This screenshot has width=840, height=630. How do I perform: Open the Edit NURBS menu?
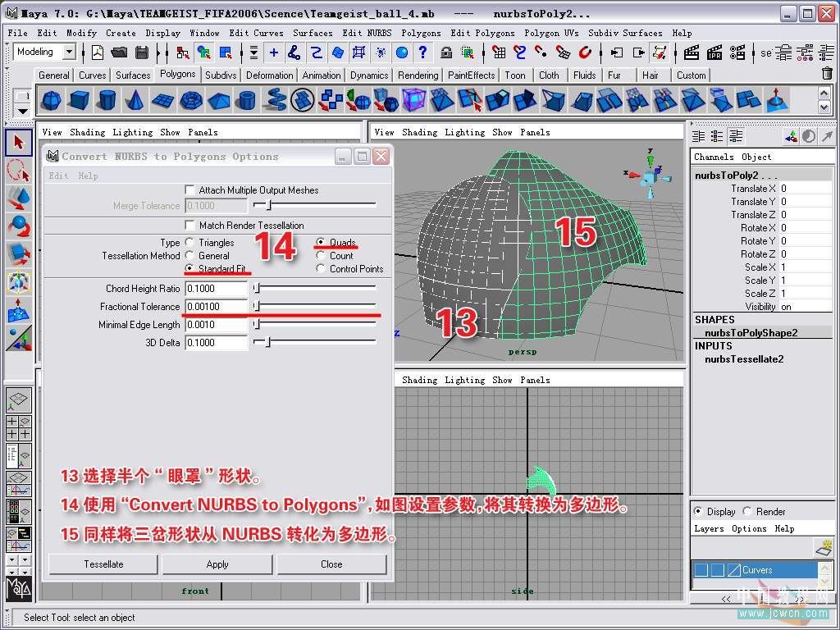point(367,33)
